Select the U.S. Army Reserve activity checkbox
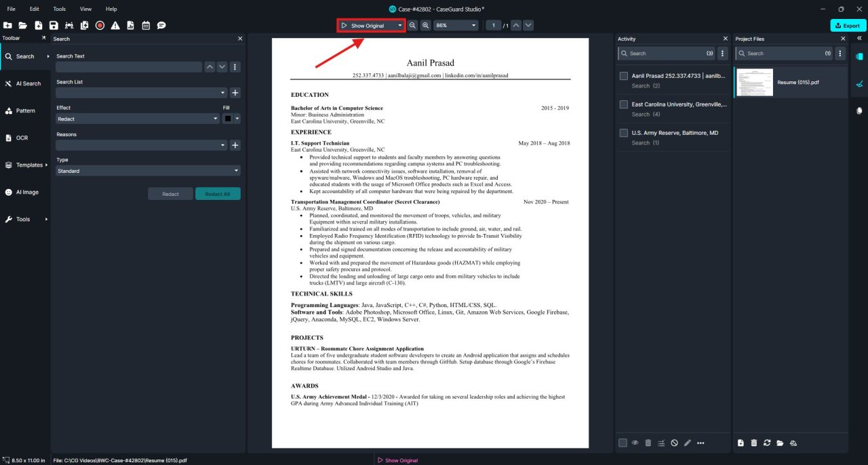Image resolution: width=868 pixels, height=465 pixels. click(623, 133)
